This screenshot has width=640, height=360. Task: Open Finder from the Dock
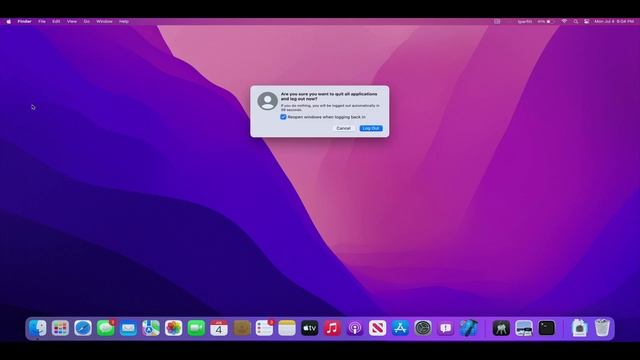[38, 328]
